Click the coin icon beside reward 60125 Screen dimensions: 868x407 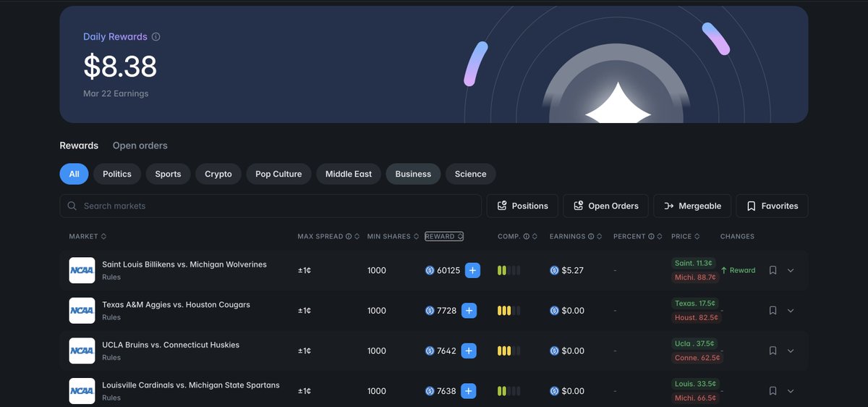click(x=430, y=270)
